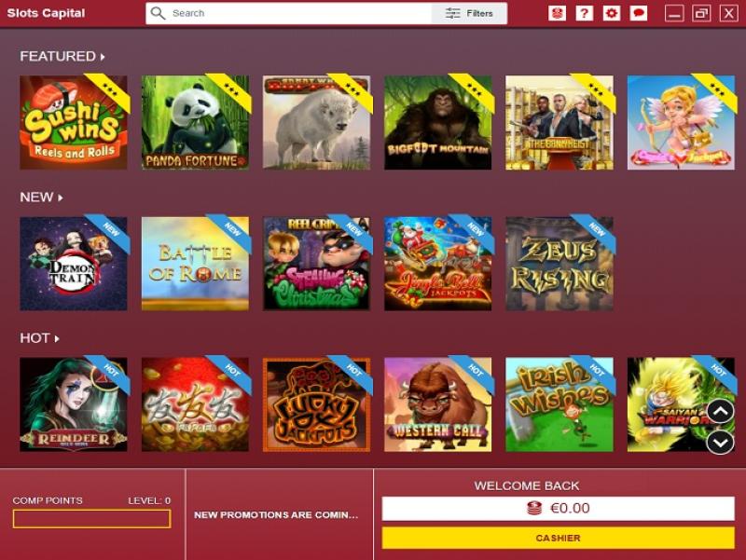Click the yellow CASHIER button
746x560 pixels.
(x=558, y=539)
